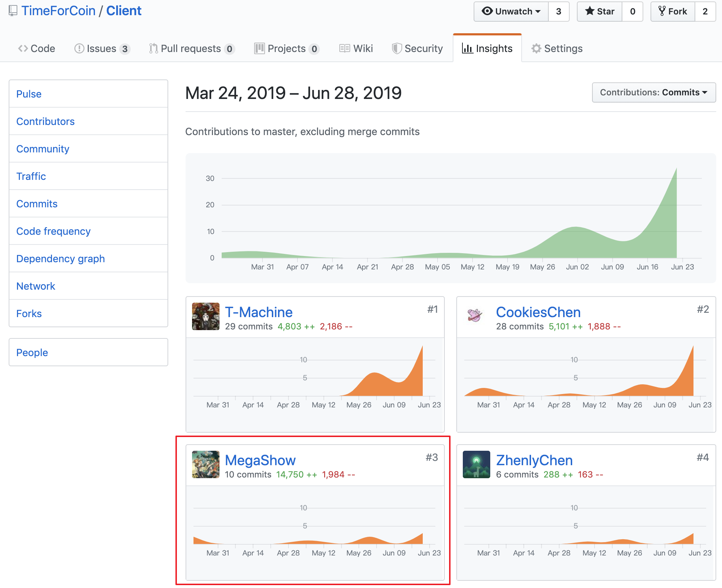Click the Code tab brackets icon
The width and height of the screenshot is (722, 588).
pos(23,48)
